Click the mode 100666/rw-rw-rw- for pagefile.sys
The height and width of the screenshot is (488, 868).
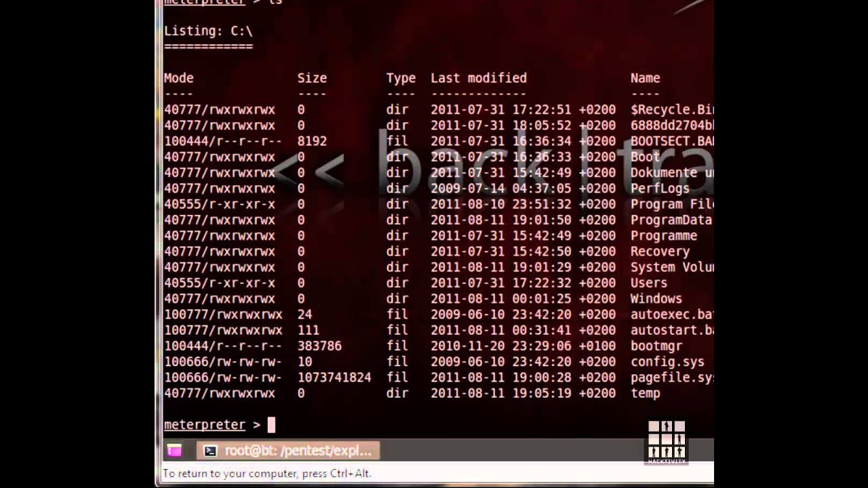223,378
